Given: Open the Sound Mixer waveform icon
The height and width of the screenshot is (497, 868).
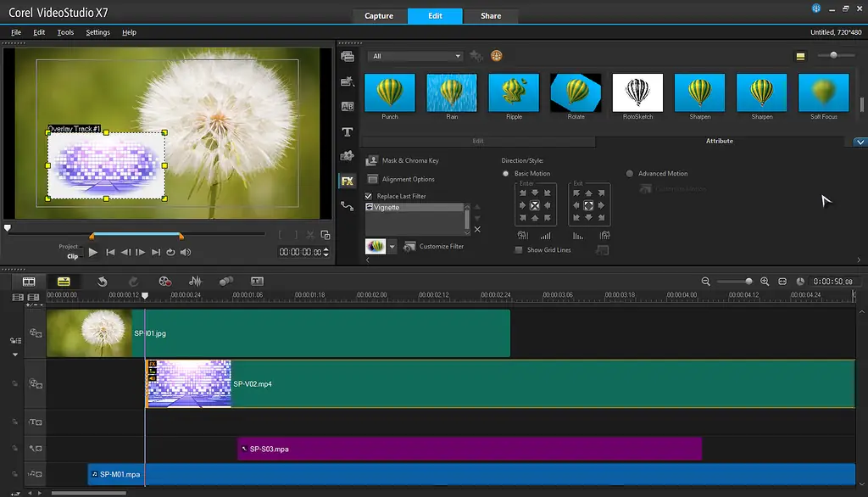Looking at the screenshot, I should click(196, 282).
